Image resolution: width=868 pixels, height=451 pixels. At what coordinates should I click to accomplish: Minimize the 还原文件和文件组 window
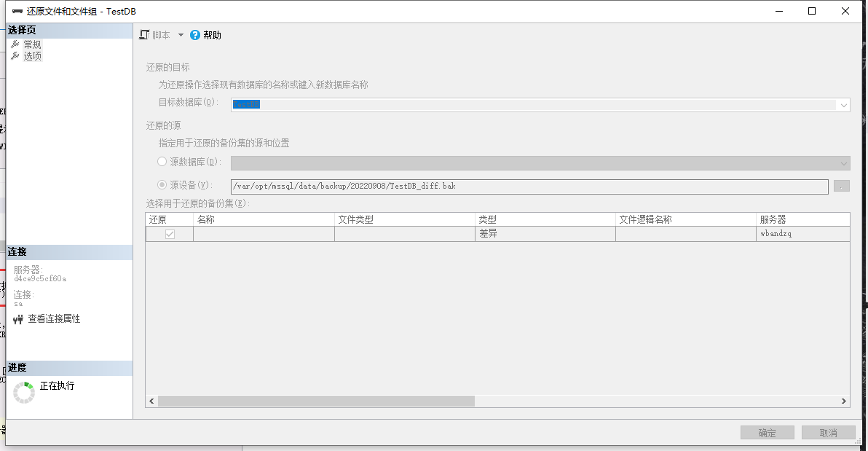point(779,11)
